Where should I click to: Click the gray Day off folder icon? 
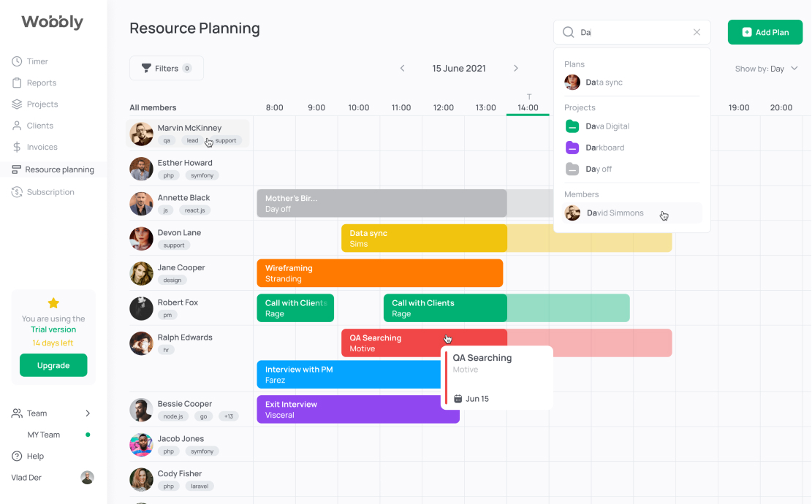(572, 169)
